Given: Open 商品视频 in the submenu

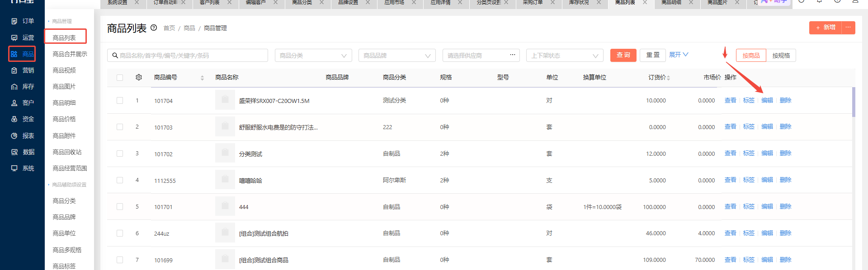Looking at the screenshot, I should tap(64, 70).
